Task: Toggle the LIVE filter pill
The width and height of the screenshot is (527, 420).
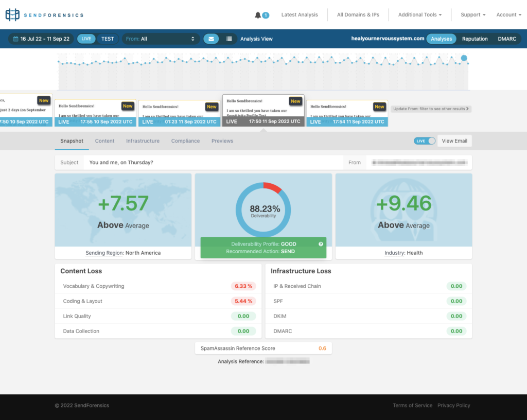Action: 86,39
